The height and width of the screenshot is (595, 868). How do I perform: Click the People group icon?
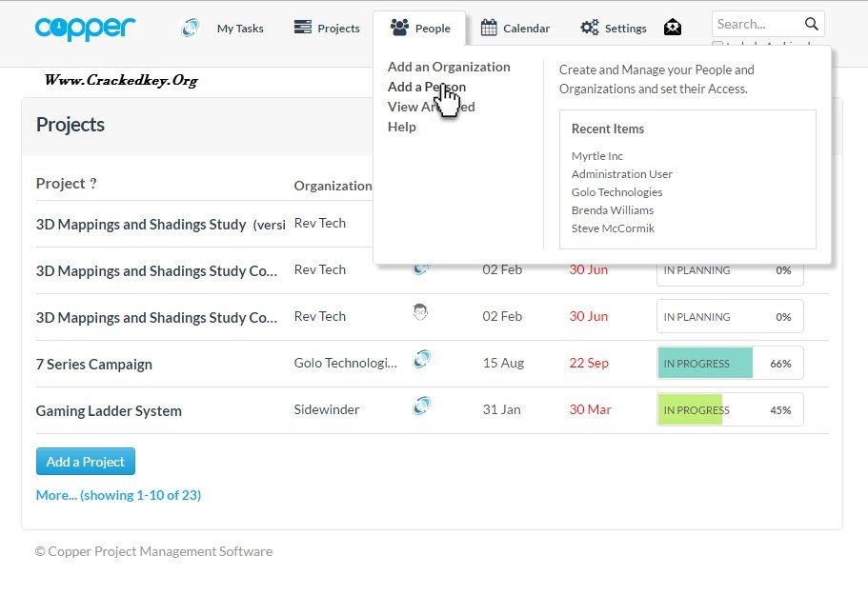tap(399, 27)
